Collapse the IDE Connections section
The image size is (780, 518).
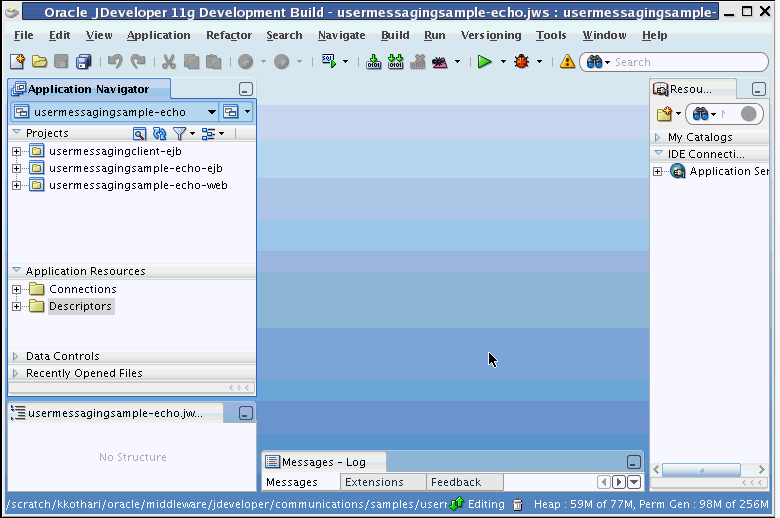pyautogui.click(x=659, y=153)
